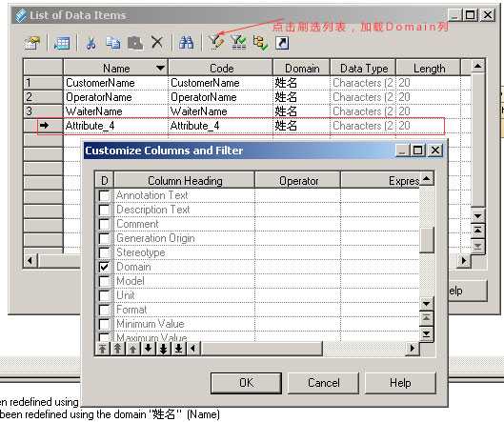The height and width of the screenshot is (422, 504).
Task: Click the 姓名 domain cell of WaiterName
Action: (x=301, y=111)
